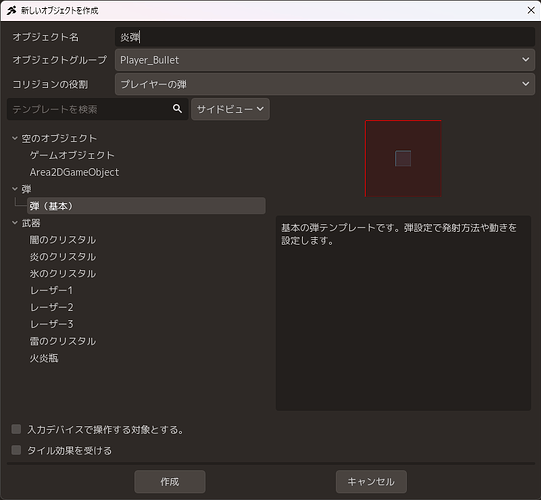Select the 闇のクリスタル template
Screen dimensions: 541x500
pyautogui.click(x=63, y=240)
